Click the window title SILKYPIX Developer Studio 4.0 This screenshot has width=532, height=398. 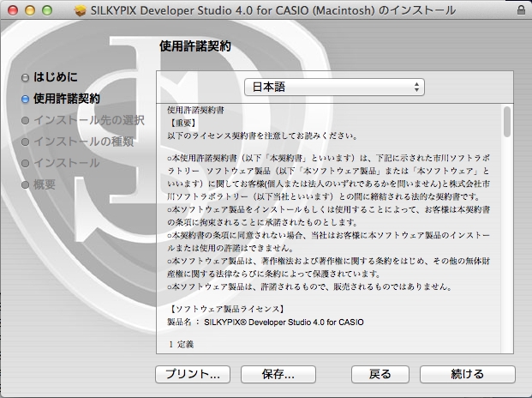point(273,10)
